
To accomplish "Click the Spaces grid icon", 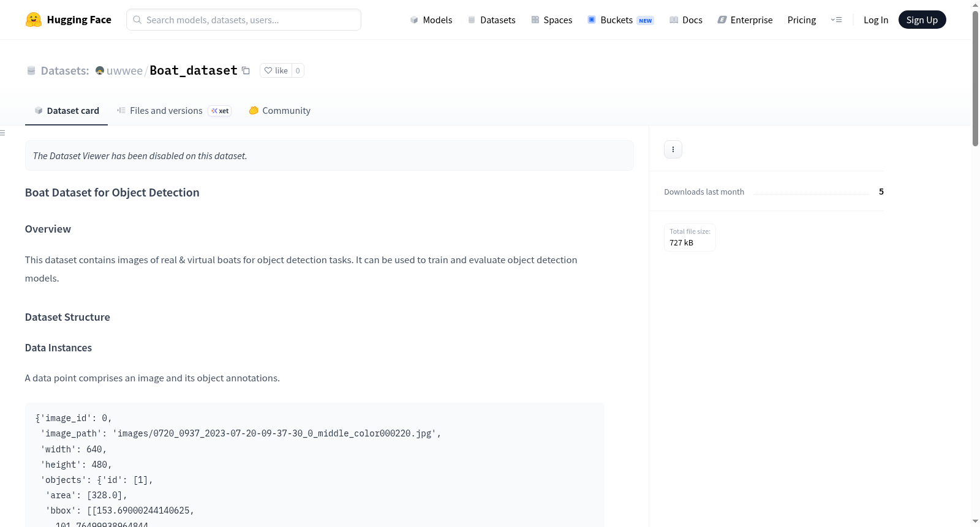I will click(535, 20).
